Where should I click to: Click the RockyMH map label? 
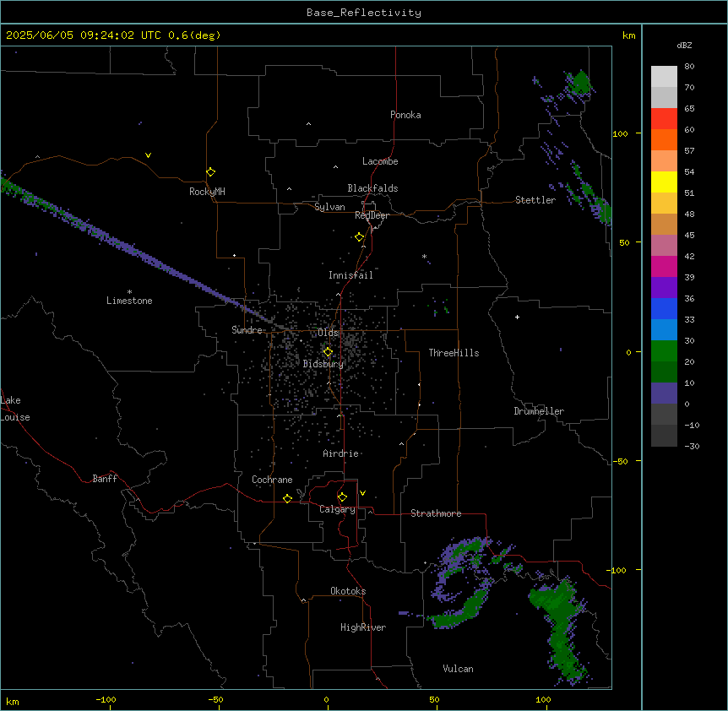(207, 192)
